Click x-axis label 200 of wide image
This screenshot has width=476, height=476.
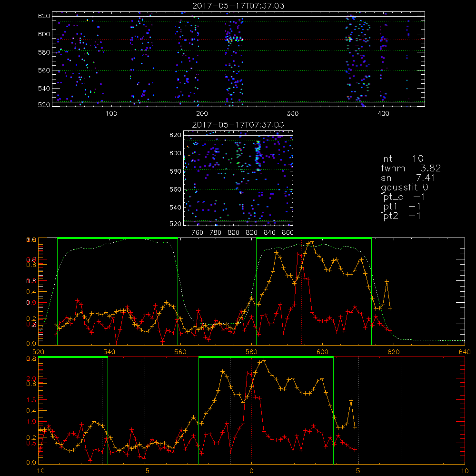(202, 114)
